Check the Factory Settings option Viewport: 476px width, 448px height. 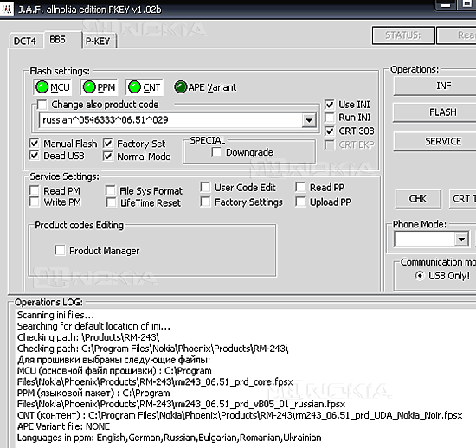click(205, 202)
